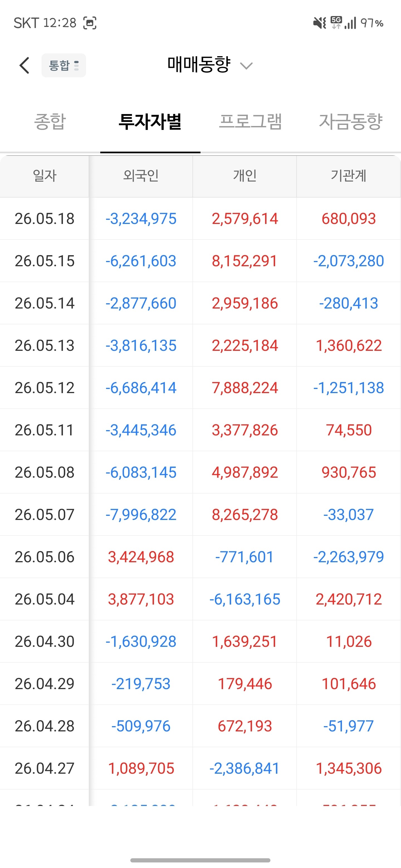401x868 pixels.
Task: Toggle the 통합 market selector
Action: point(64,65)
